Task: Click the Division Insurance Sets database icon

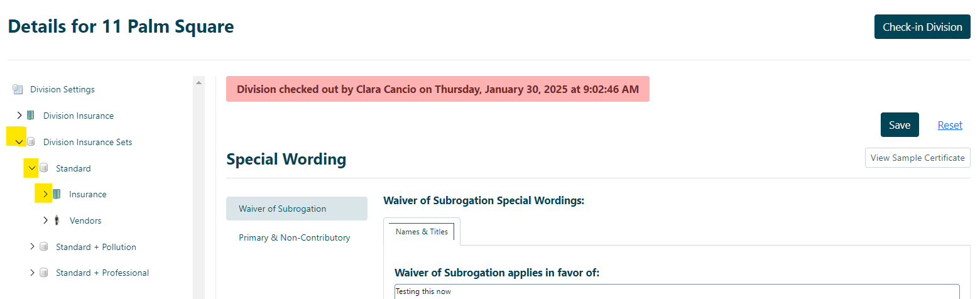Action: tap(31, 142)
